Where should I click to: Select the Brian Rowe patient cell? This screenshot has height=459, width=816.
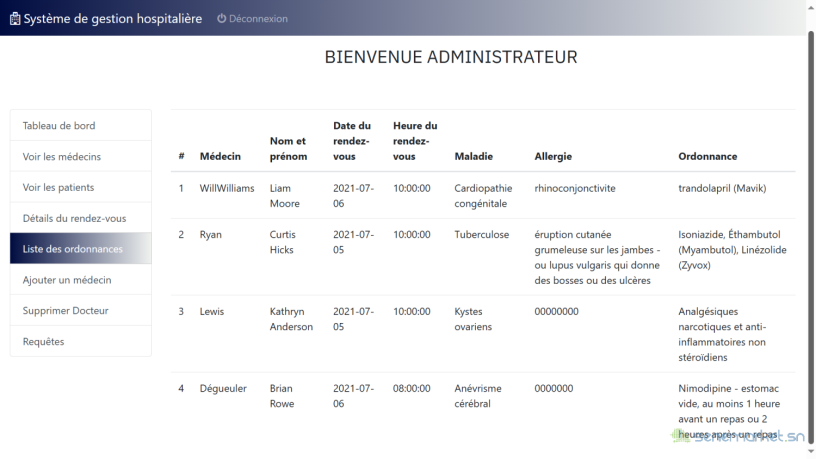click(x=282, y=396)
